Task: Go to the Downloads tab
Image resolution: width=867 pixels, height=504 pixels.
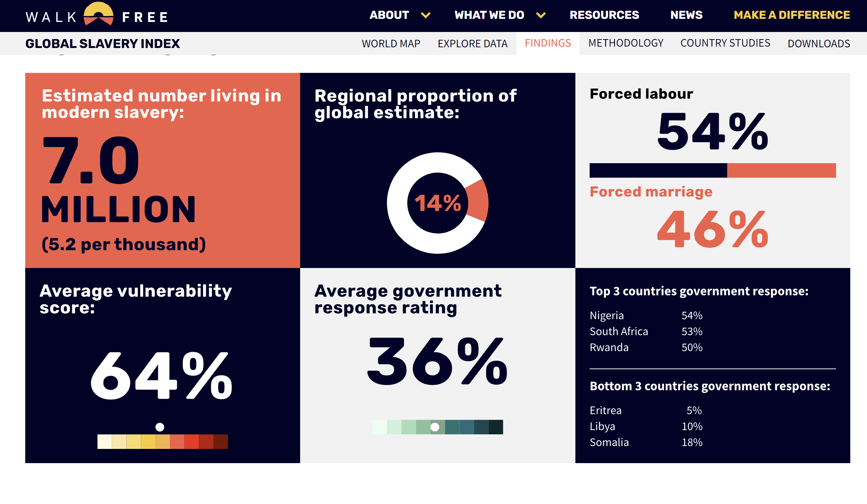Action: [x=819, y=44]
